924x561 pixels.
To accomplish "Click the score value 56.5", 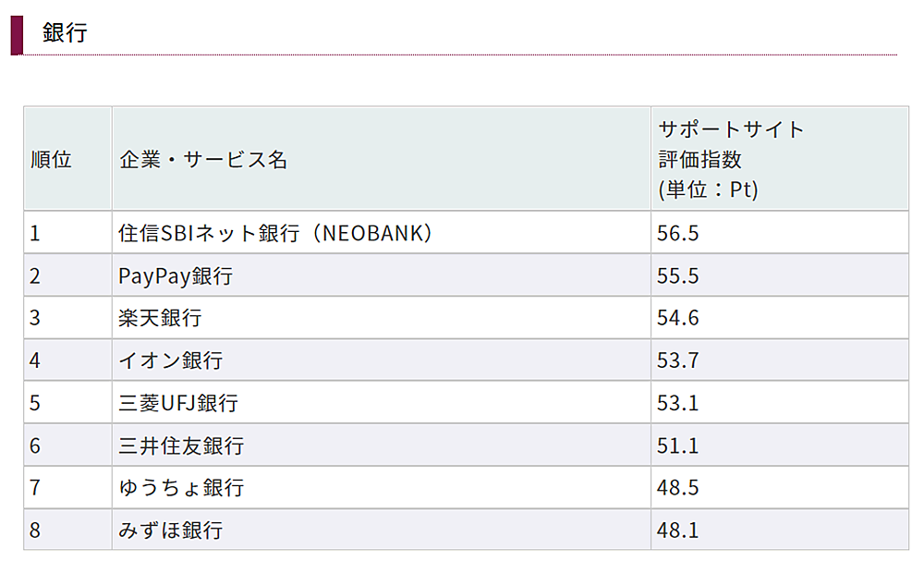I will pos(677,233).
